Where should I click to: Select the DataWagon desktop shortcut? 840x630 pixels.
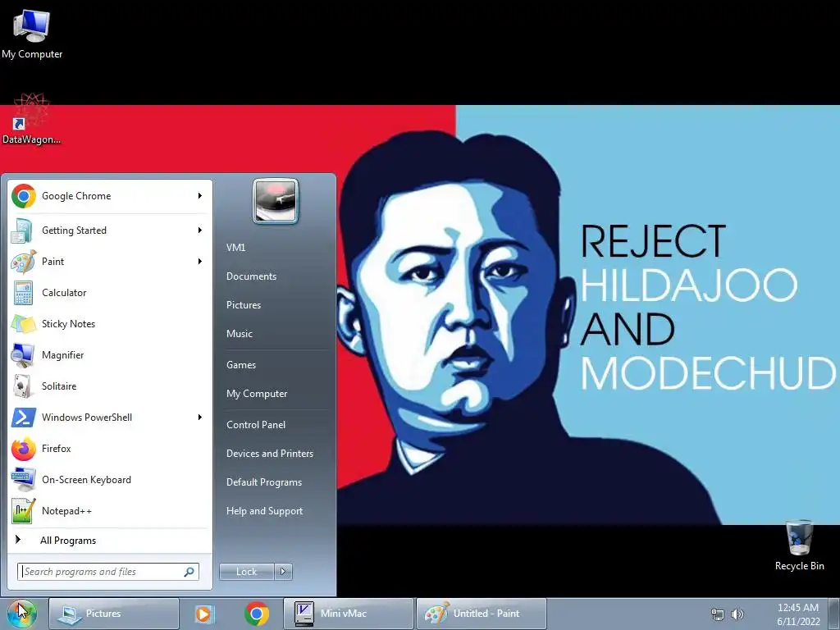31,120
